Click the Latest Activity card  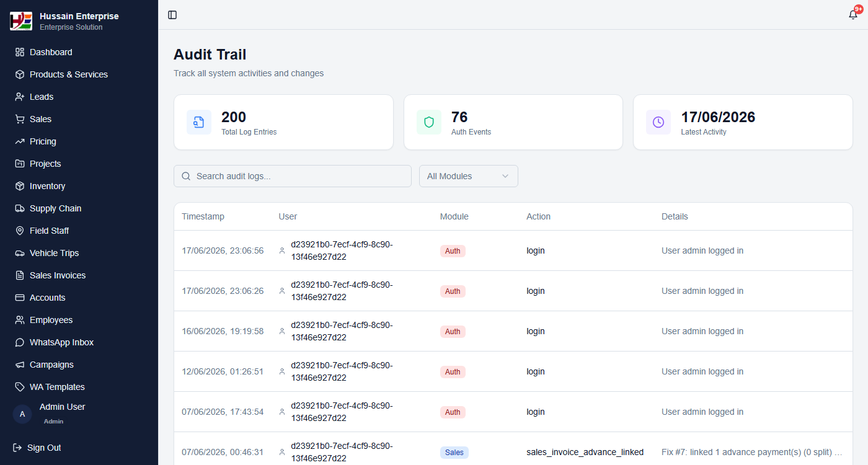click(743, 122)
